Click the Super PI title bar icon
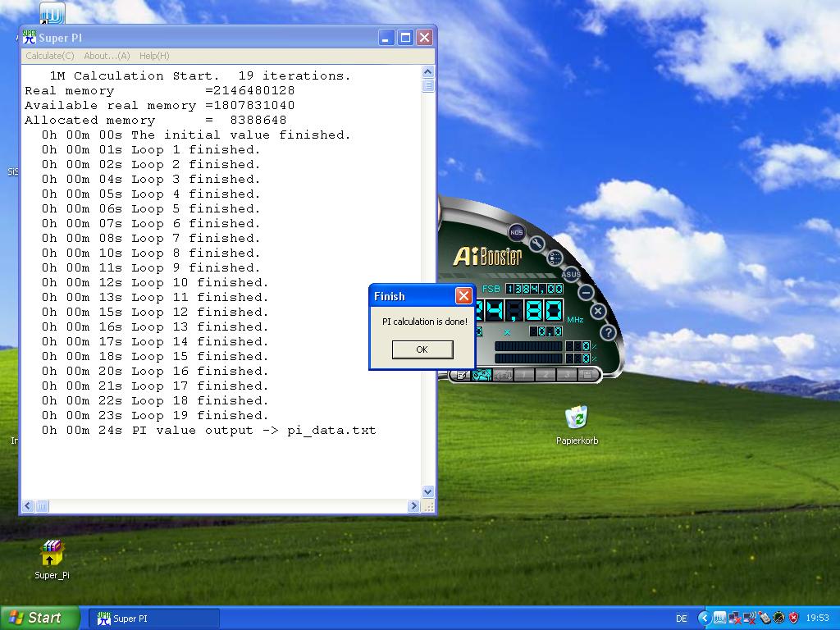Screen dimensions: 840x630 pos(30,38)
